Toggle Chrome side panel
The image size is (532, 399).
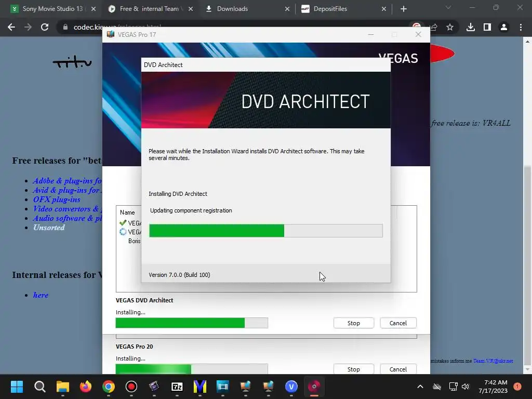click(x=487, y=27)
